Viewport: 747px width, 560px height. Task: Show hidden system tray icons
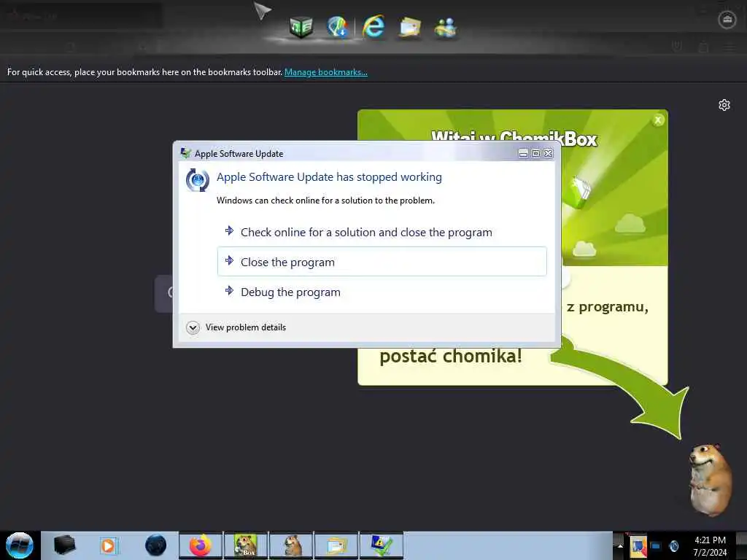[620, 545]
